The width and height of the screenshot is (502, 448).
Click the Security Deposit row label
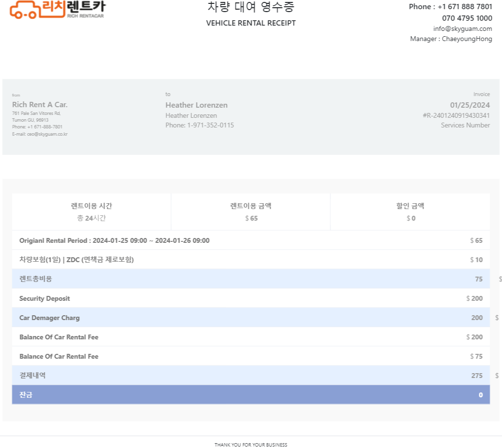(44, 298)
